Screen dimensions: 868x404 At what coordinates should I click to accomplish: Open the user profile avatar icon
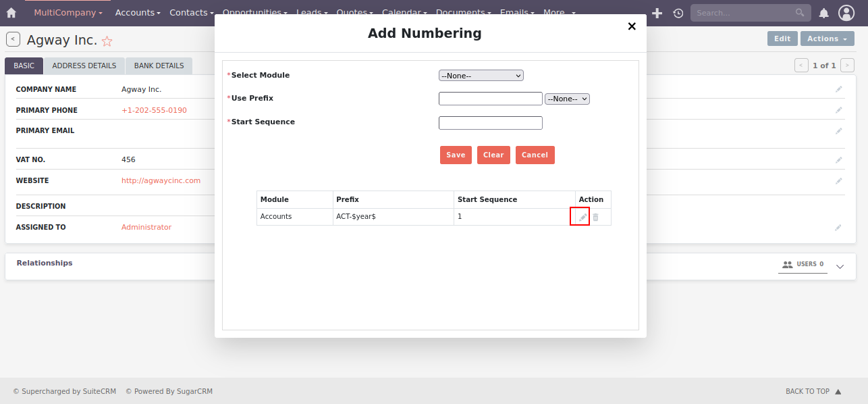point(846,13)
